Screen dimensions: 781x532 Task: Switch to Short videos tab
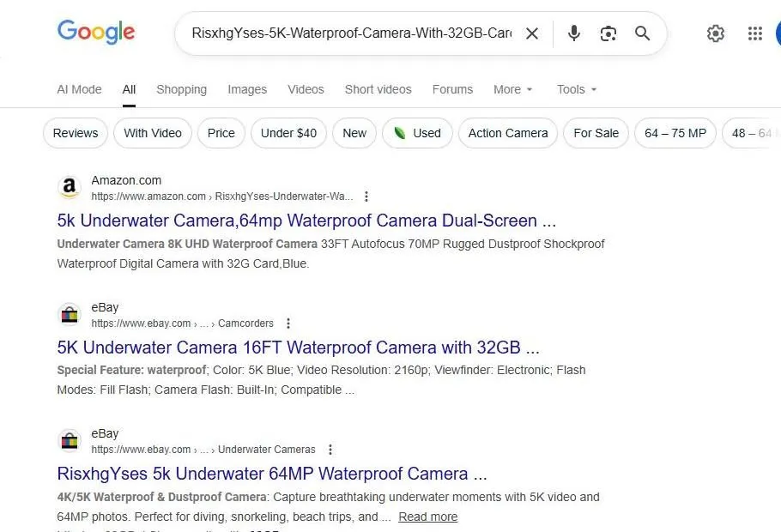(x=378, y=89)
